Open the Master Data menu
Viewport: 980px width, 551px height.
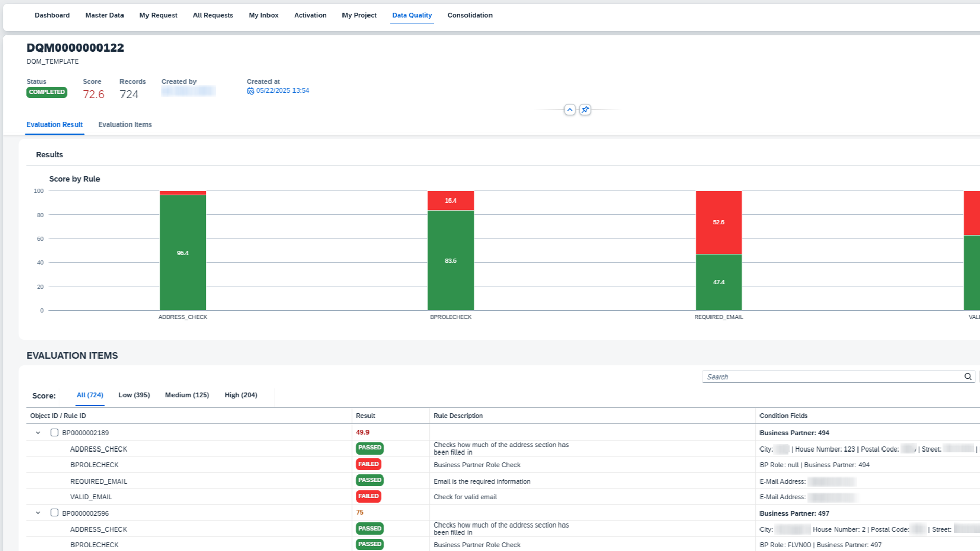pyautogui.click(x=104, y=15)
